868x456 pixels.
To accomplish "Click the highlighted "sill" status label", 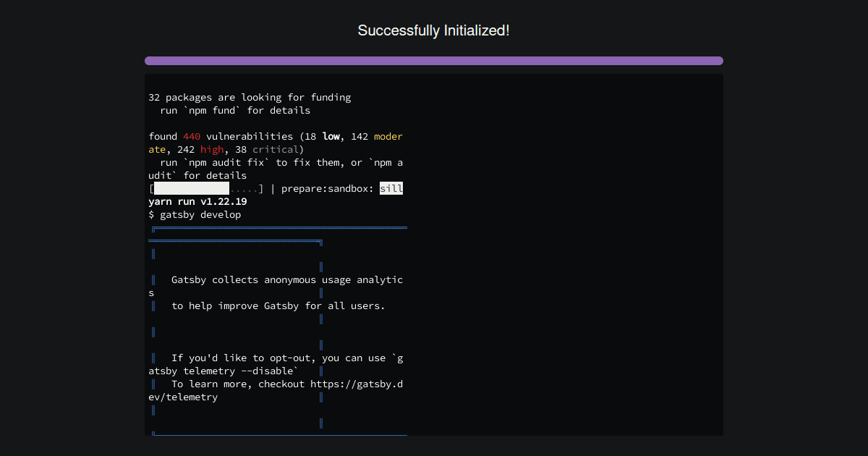I will (393, 188).
